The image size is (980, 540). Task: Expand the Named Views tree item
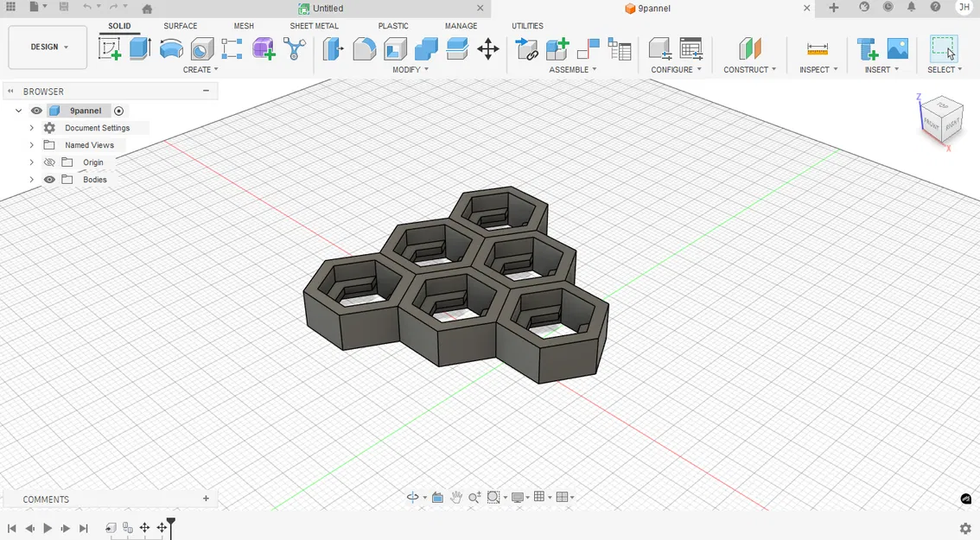point(31,144)
